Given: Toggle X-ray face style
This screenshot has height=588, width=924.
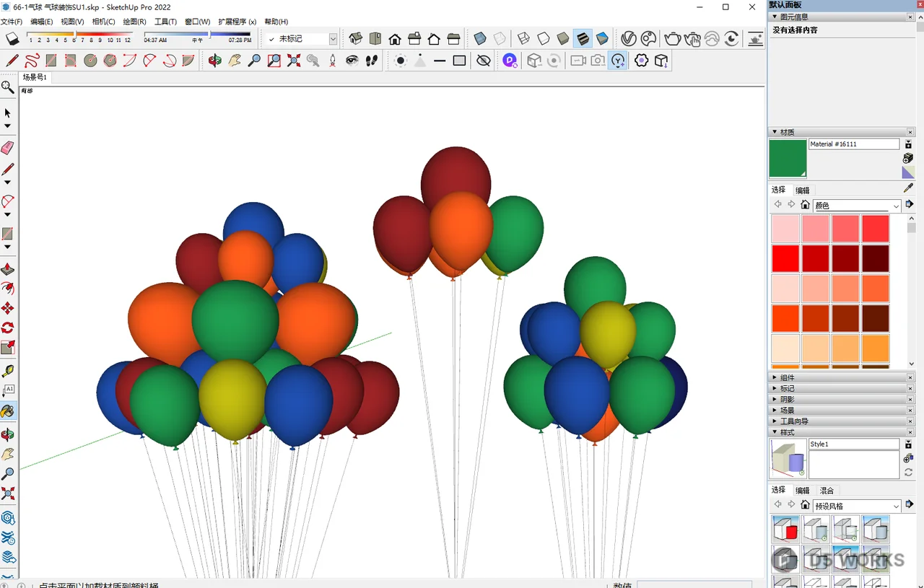Looking at the screenshot, I should [x=480, y=38].
